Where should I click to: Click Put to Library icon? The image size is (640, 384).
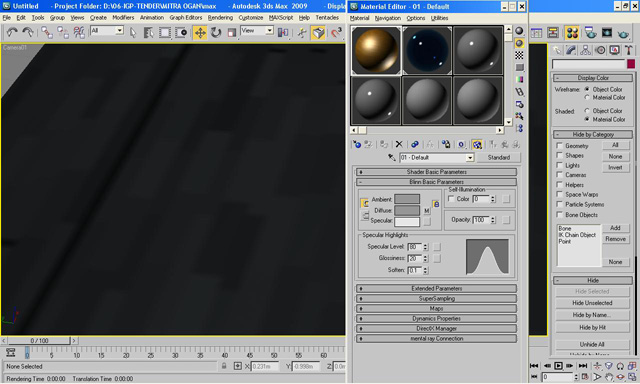coord(446,144)
